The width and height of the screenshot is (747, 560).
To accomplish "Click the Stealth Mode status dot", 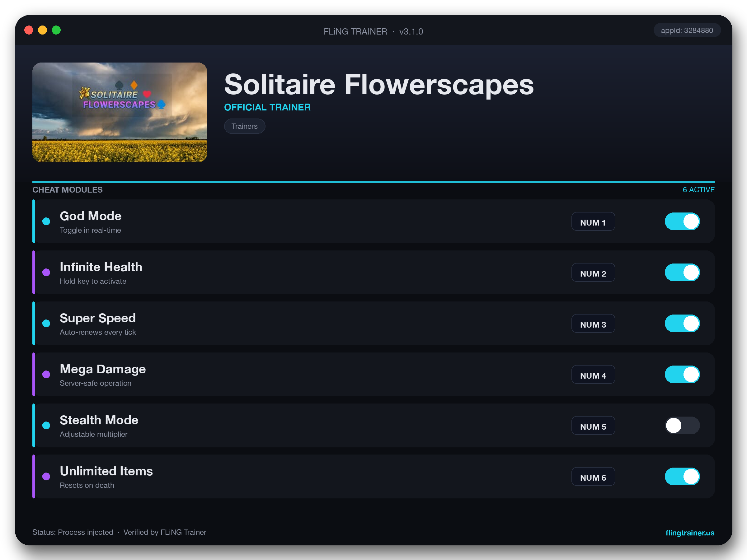I will pos(46,425).
